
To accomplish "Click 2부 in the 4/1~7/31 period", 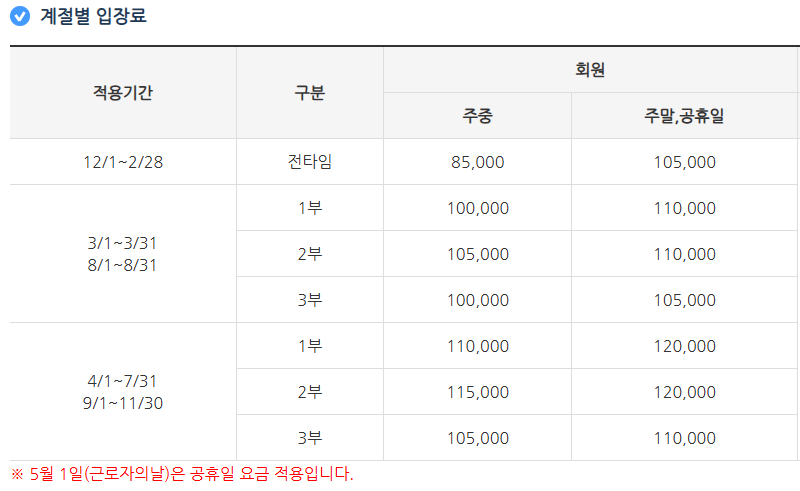I will (309, 392).
